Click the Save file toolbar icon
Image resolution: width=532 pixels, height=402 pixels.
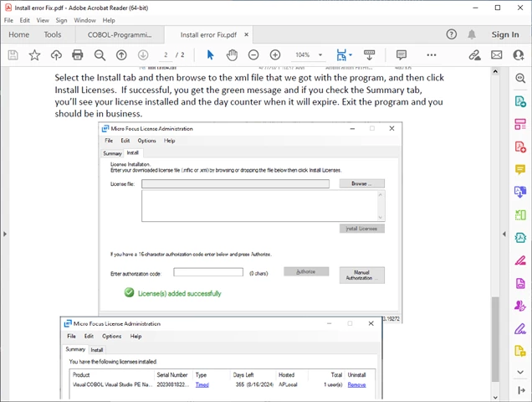click(13, 54)
